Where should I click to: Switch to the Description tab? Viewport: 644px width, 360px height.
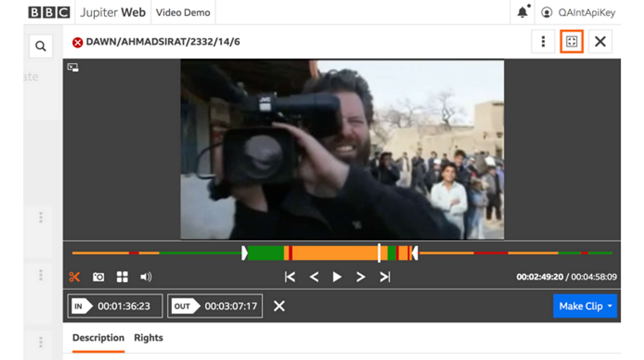[x=98, y=338]
